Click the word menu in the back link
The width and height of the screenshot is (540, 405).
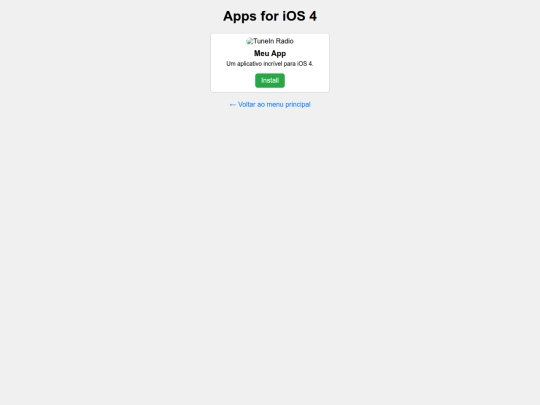tap(275, 105)
